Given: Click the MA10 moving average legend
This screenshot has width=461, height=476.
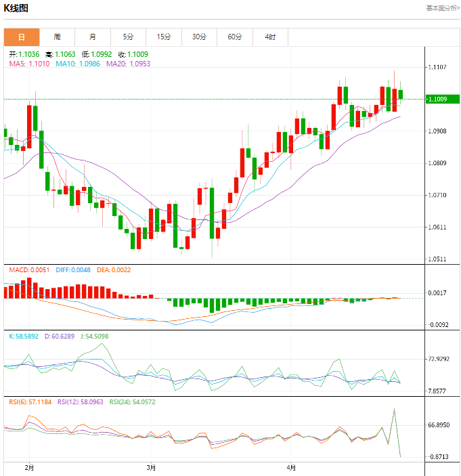Looking at the screenshot, I should tap(78, 64).
